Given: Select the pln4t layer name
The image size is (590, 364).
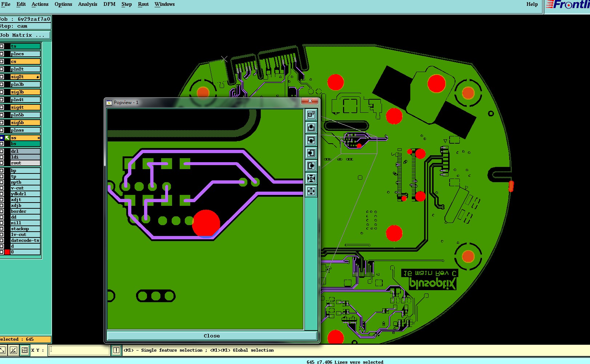Looking at the screenshot, I should pyautogui.click(x=25, y=100).
